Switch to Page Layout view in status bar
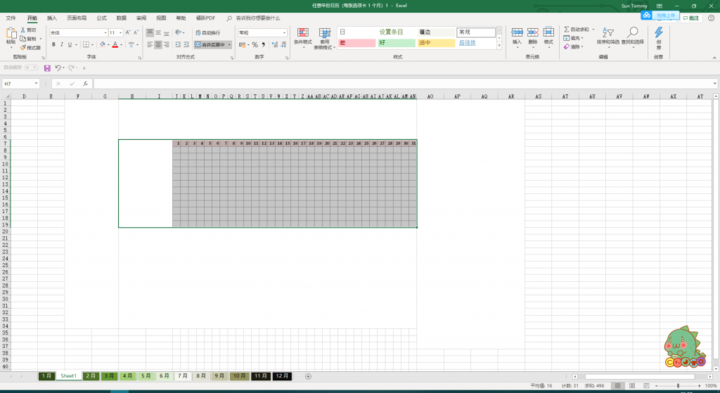 632,386
